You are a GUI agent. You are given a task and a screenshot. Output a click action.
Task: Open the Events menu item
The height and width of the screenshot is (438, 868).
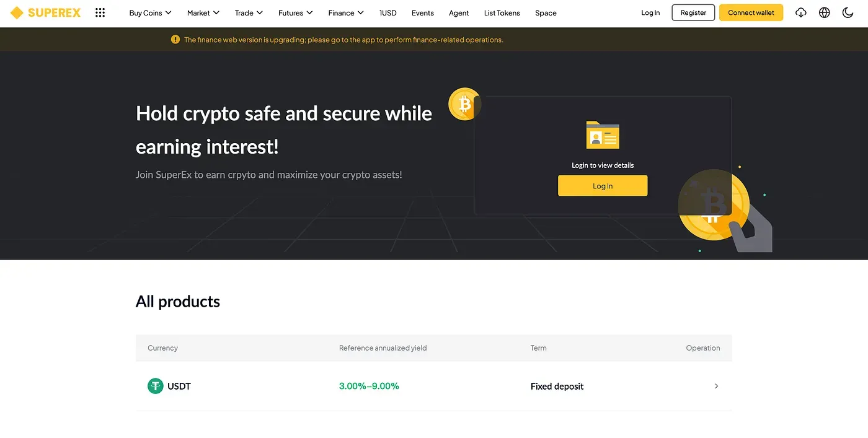423,12
